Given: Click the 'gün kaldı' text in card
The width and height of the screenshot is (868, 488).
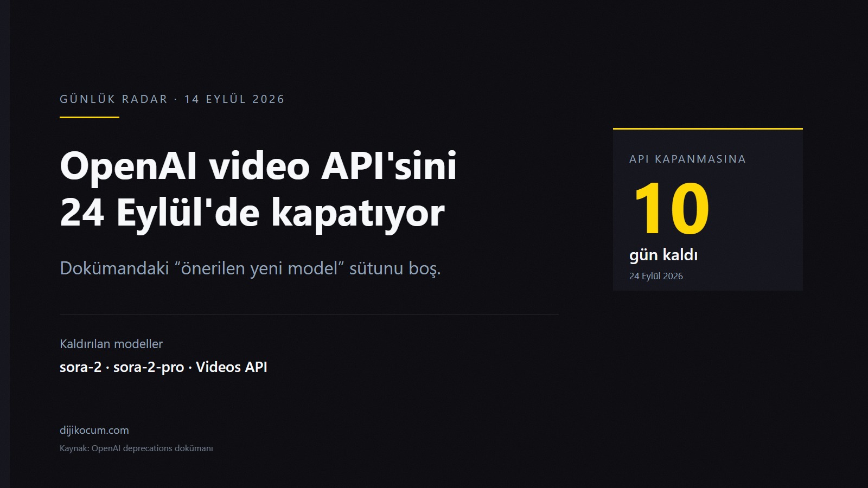Looking at the screenshot, I should (x=663, y=255).
